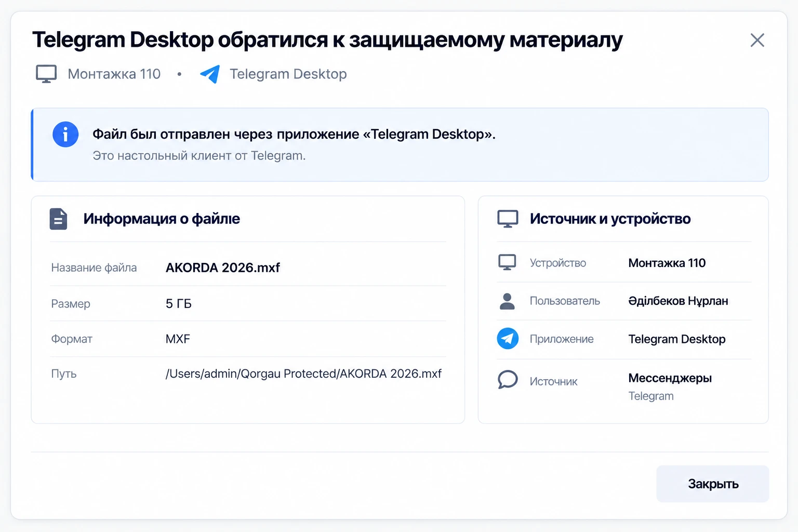Image resolution: width=798 pixels, height=532 pixels.
Task: Select the format value MXF
Action: [178, 339]
